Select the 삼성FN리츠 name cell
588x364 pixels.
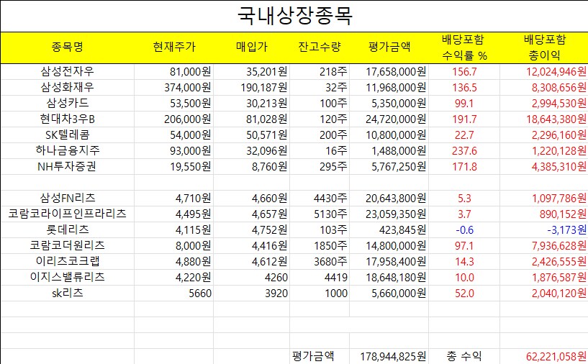click(x=68, y=198)
